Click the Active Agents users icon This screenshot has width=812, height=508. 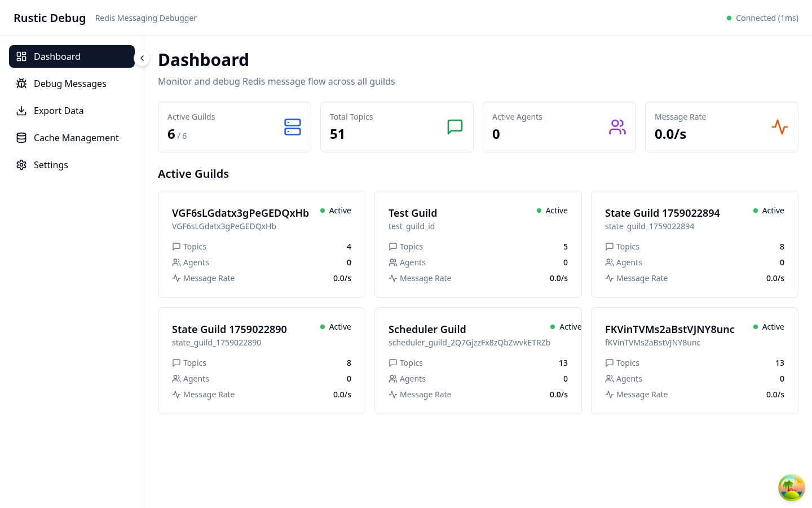(x=617, y=127)
